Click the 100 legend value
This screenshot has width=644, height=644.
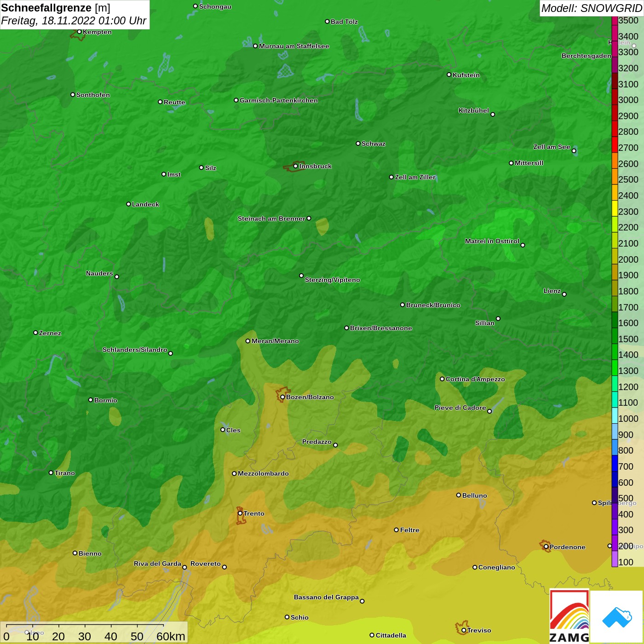pos(626,562)
